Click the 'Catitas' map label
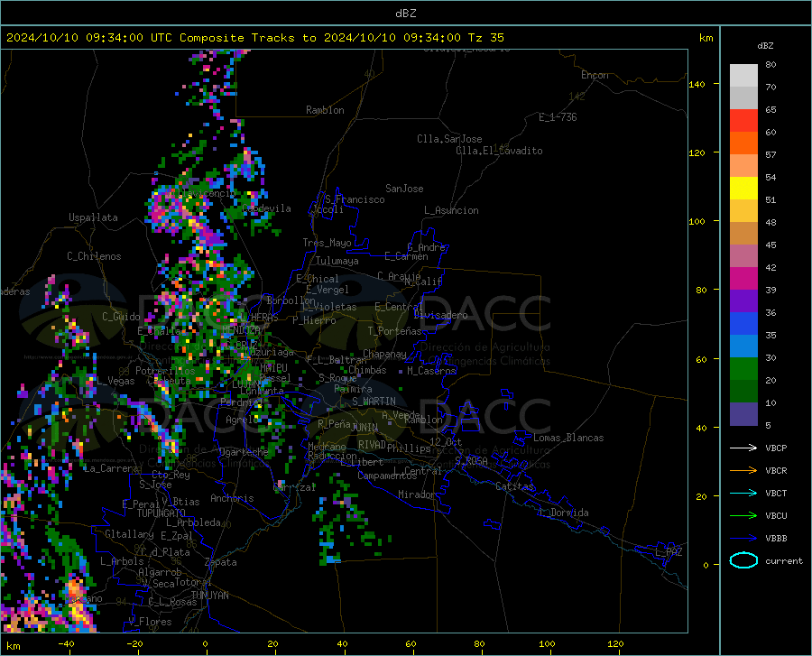The height and width of the screenshot is (656, 812). click(514, 486)
